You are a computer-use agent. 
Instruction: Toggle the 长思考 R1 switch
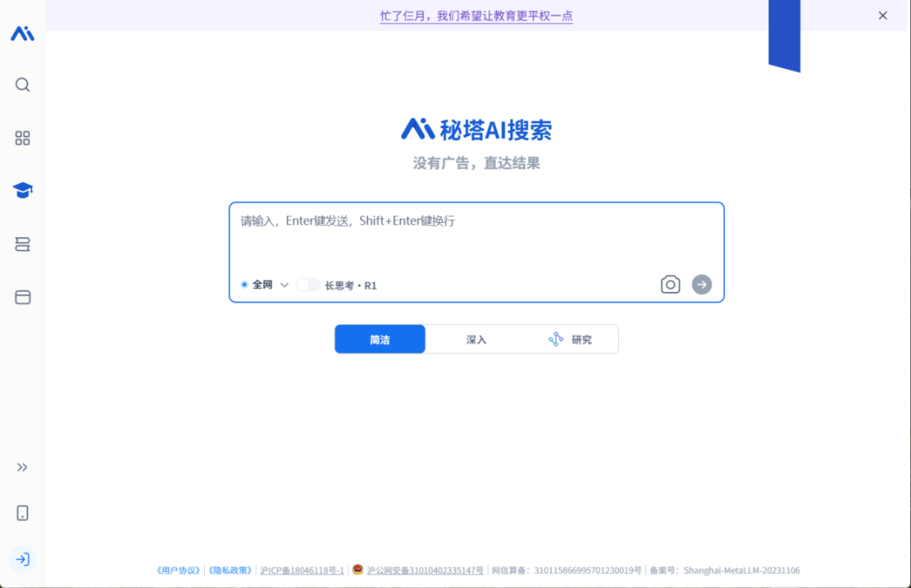coord(308,284)
